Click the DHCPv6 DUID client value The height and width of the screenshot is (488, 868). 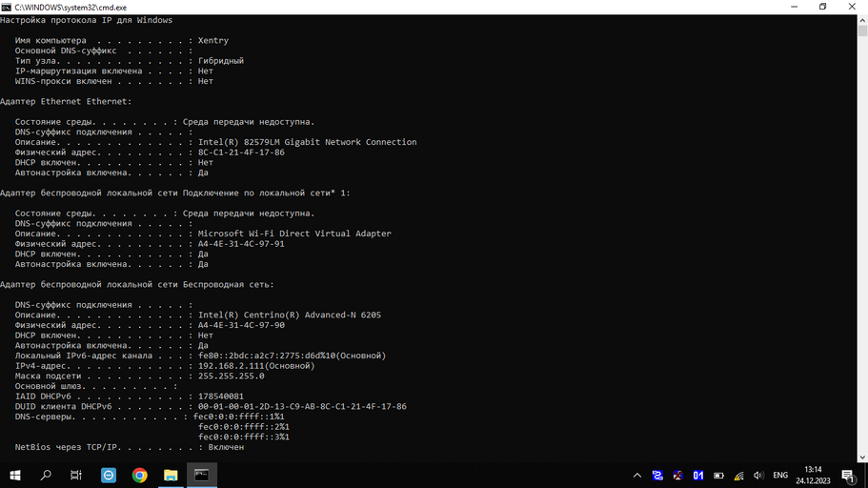point(302,406)
